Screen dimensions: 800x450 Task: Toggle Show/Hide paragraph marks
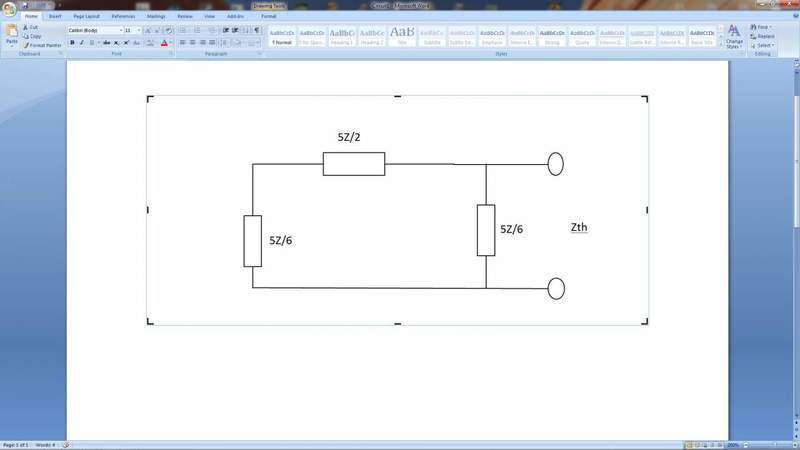(x=257, y=31)
